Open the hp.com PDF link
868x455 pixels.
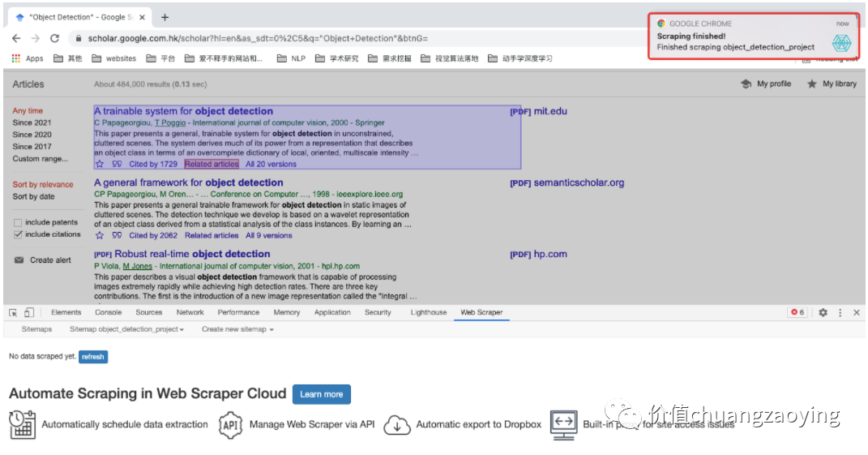[538, 255]
